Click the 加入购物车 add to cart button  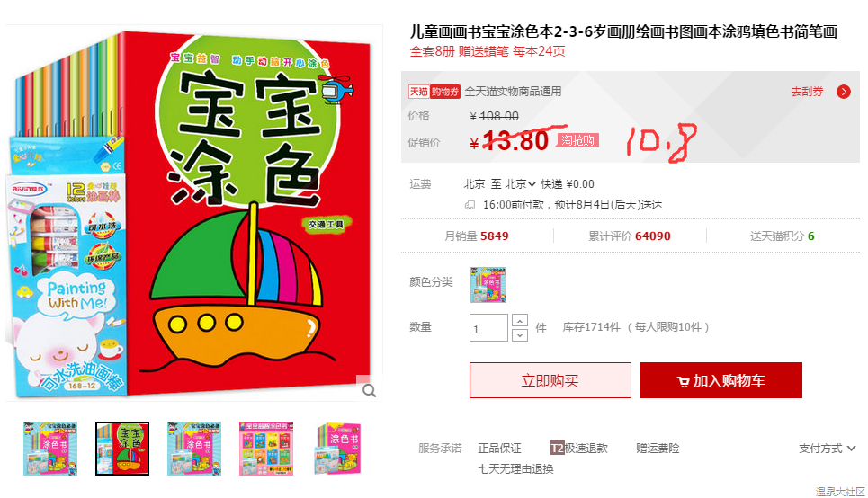[721, 380]
